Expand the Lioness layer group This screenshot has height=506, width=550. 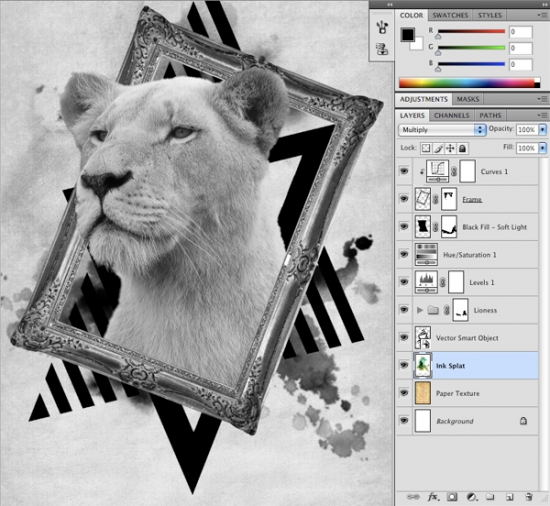(420, 310)
